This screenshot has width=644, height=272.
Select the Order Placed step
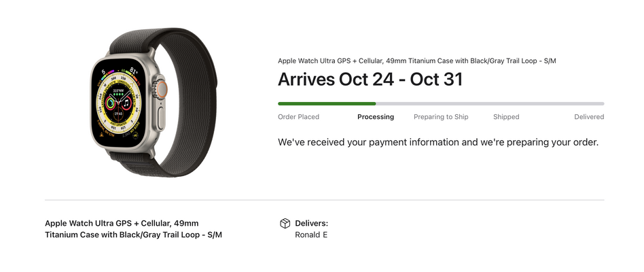point(298,117)
